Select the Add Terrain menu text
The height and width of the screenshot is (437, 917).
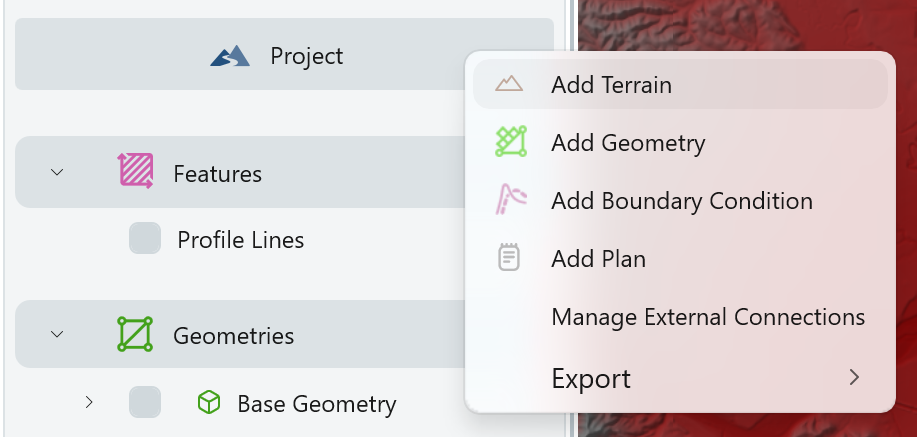(611, 85)
